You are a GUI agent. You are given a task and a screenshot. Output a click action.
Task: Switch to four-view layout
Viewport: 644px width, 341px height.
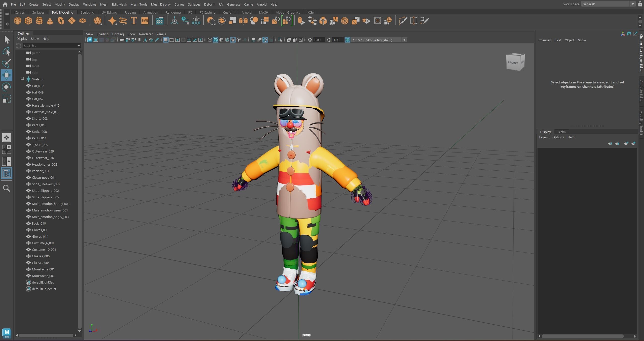[7, 149]
